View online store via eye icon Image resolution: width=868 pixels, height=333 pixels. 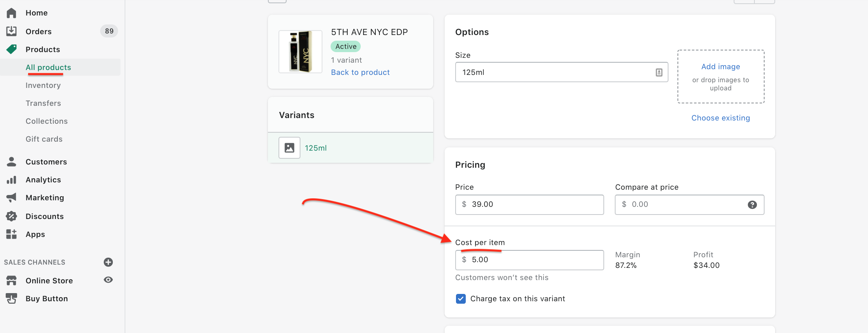point(108,280)
